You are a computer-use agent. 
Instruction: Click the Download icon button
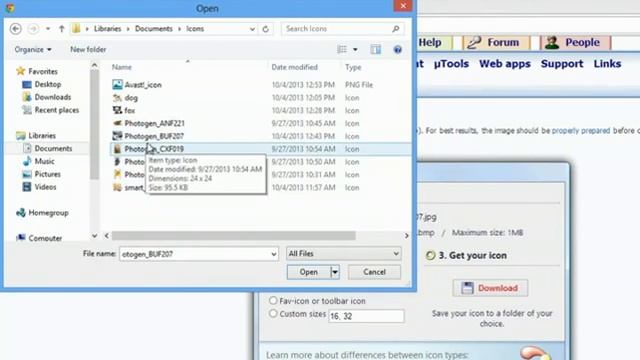tap(490, 288)
